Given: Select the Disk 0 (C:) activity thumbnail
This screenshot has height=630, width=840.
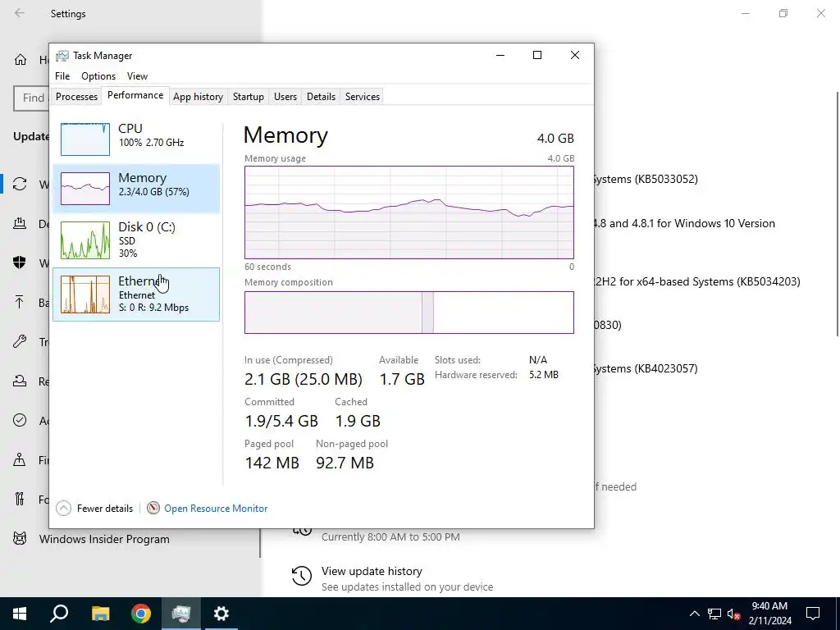Looking at the screenshot, I should 85,240.
